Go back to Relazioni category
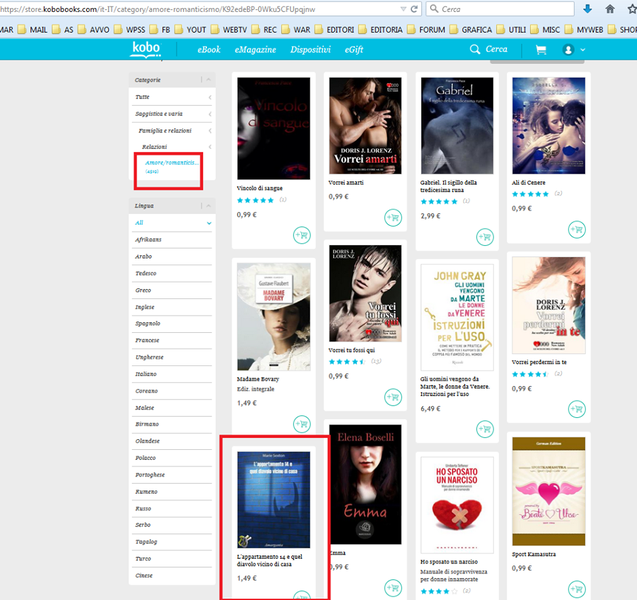 coord(172,147)
